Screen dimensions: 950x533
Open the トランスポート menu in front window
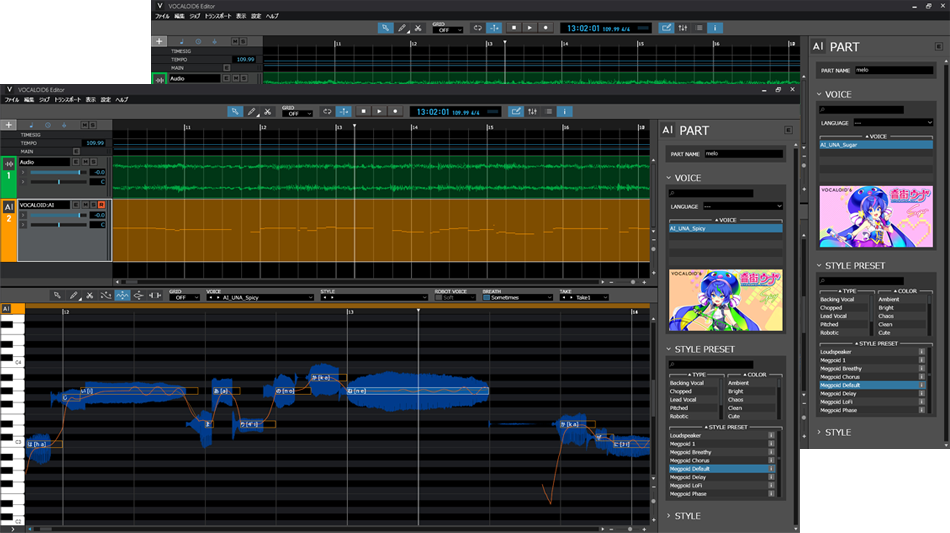[x=67, y=100]
